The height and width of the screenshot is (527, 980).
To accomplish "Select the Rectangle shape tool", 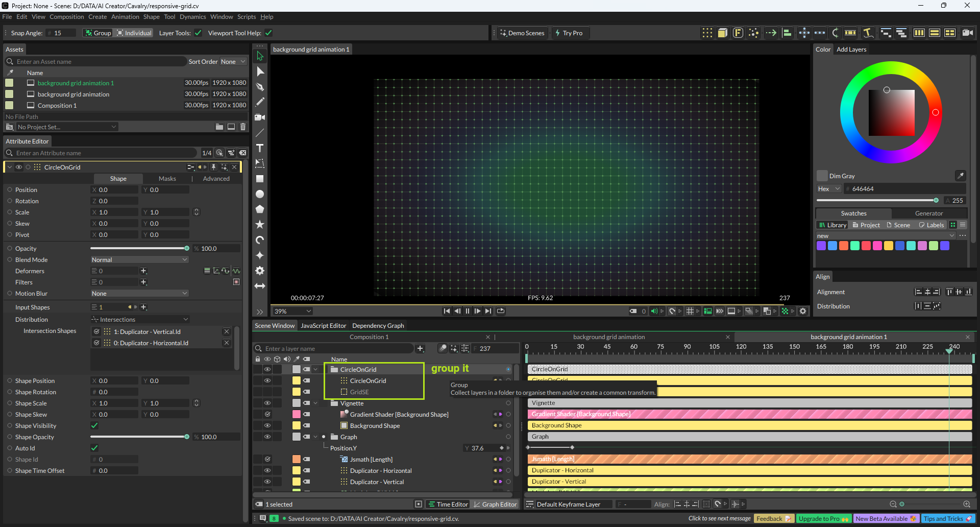I will pyautogui.click(x=260, y=179).
